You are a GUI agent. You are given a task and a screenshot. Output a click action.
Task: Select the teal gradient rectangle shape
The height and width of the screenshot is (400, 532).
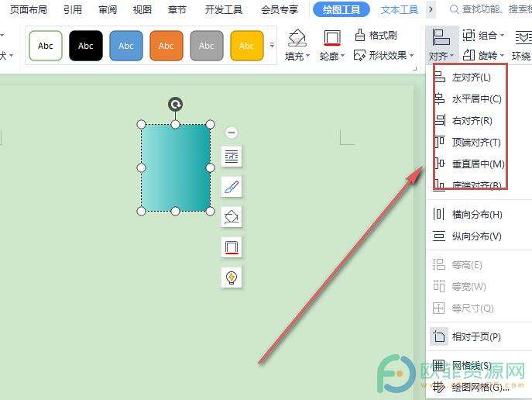[x=176, y=167]
